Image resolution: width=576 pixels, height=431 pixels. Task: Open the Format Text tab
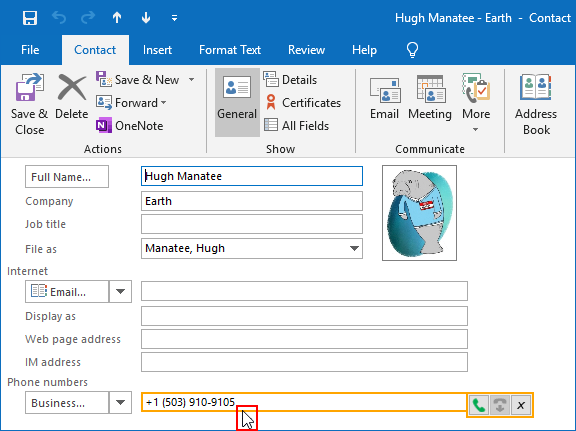pos(230,50)
